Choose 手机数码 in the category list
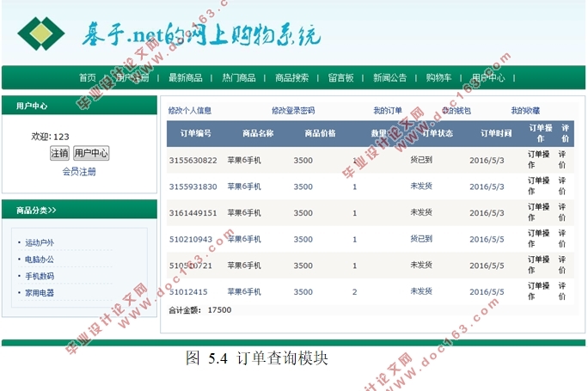588x391 pixels. click(40, 276)
